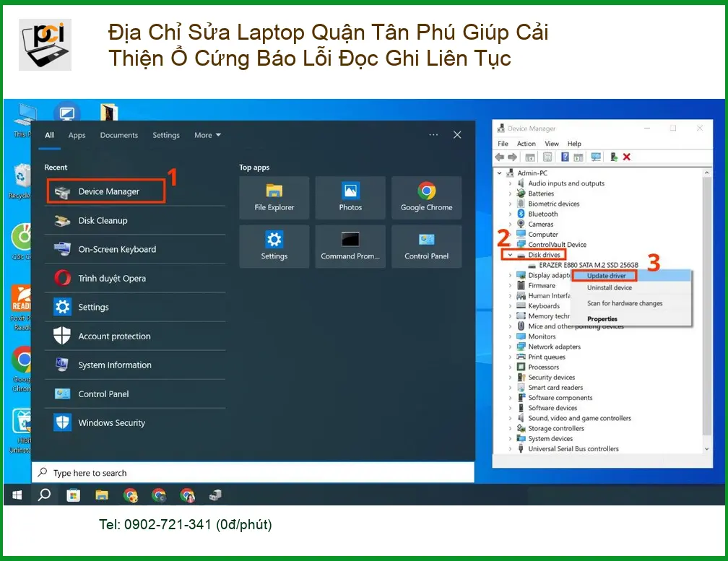Click the Properties sheet toolbar icon
728x561 pixels.
tap(547, 157)
